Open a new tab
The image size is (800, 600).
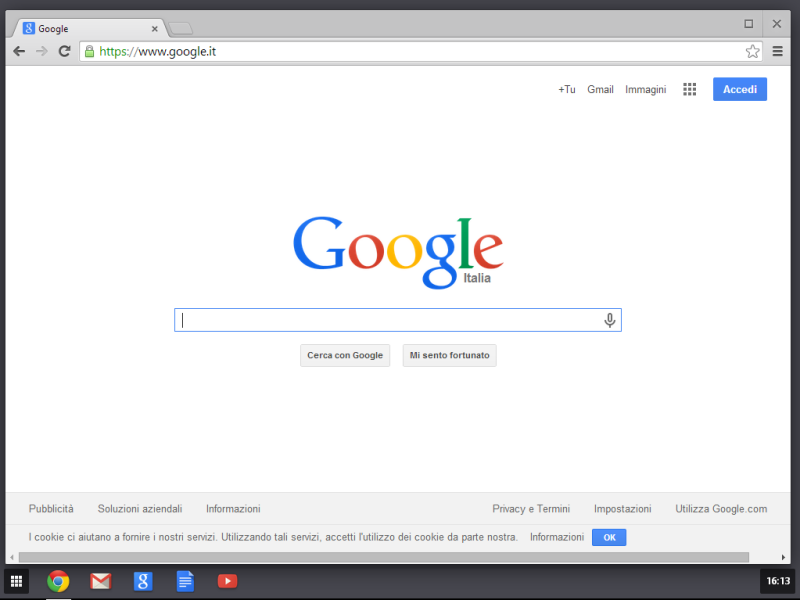[x=180, y=29]
